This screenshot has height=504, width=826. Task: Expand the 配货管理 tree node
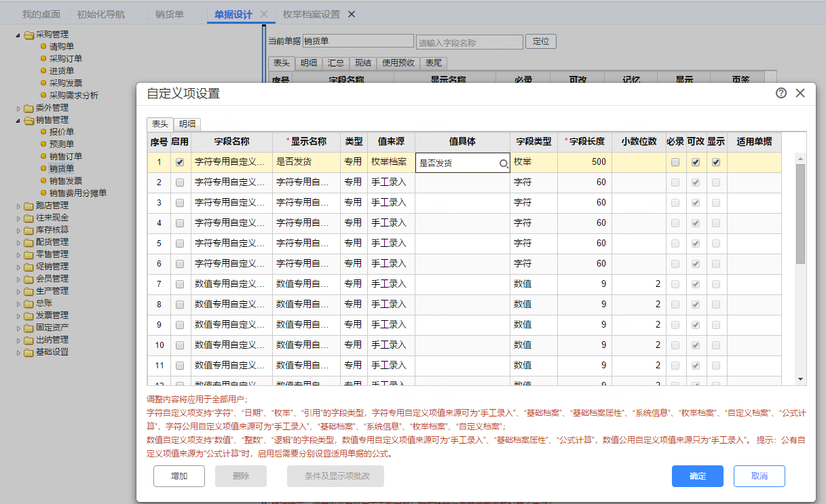(x=18, y=242)
